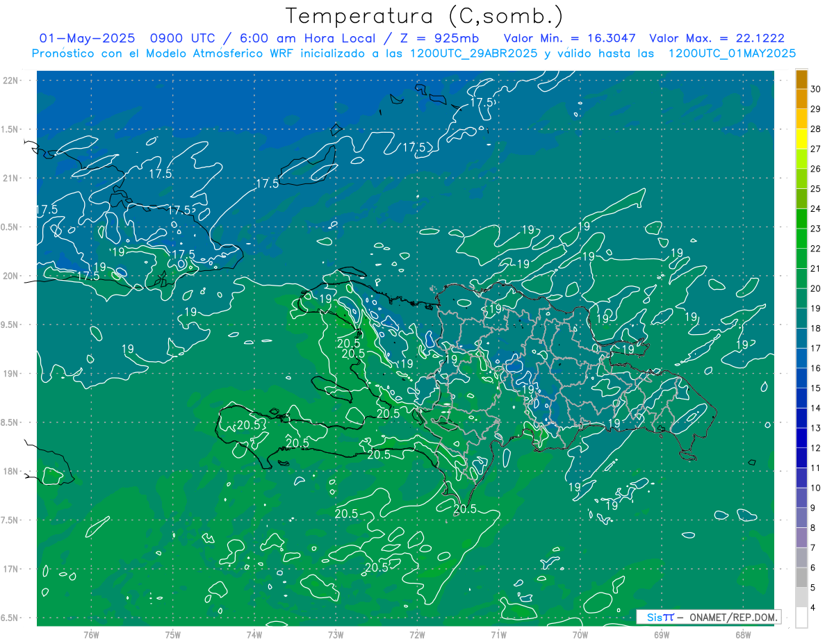The image size is (834, 644).
Task: Click the latitude axis label "18N"
Action: click(12, 472)
